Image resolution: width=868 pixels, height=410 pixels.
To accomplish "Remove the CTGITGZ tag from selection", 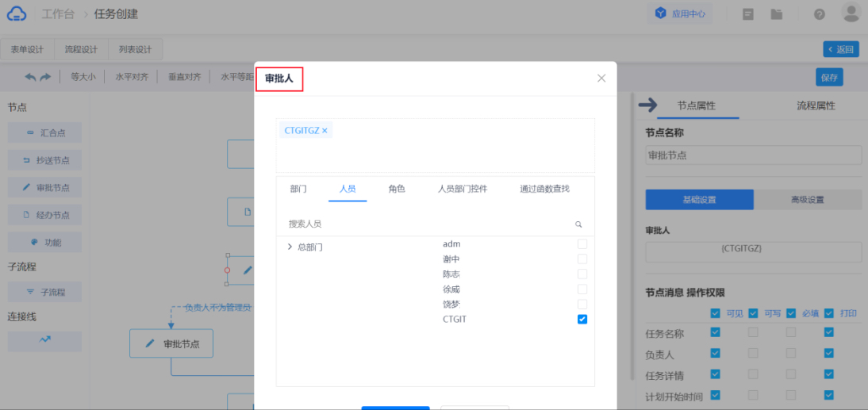I will pos(325,131).
